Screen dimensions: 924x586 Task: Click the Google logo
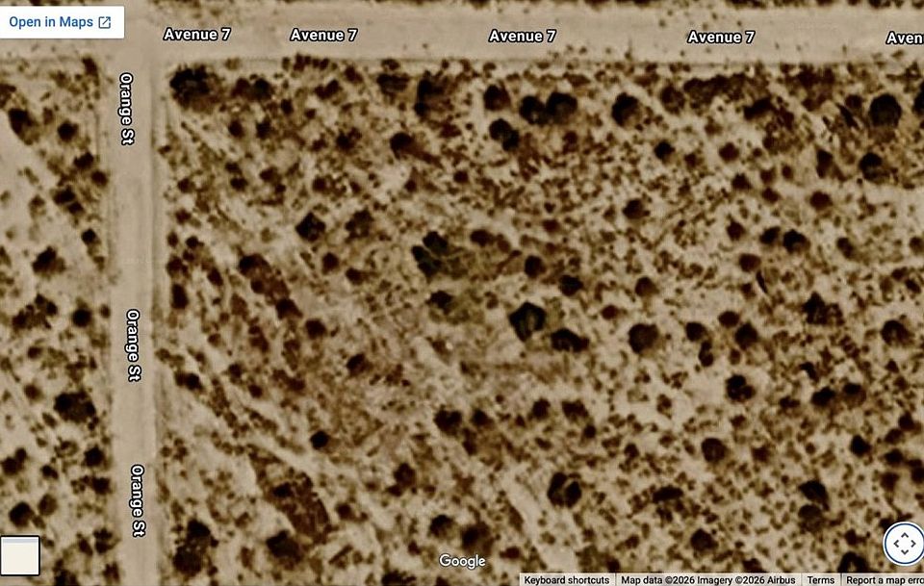[463, 561]
